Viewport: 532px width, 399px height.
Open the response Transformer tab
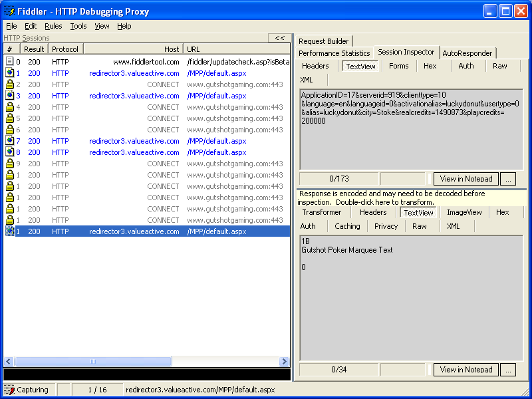click(322, 212)
